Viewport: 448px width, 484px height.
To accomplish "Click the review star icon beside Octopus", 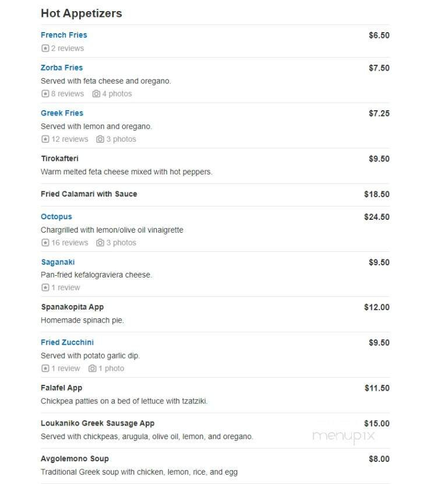I will click(x=44, y=242).
